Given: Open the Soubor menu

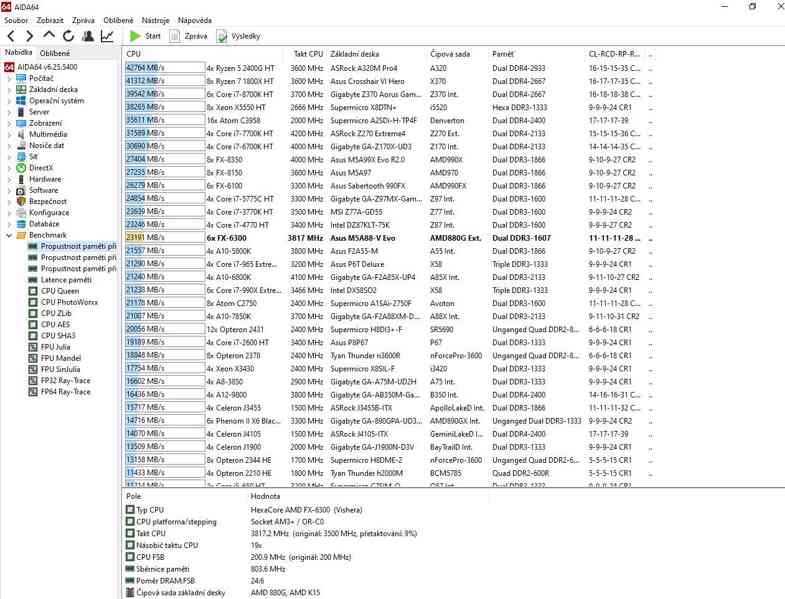Looking at the screenshot, I should [16, 21].
